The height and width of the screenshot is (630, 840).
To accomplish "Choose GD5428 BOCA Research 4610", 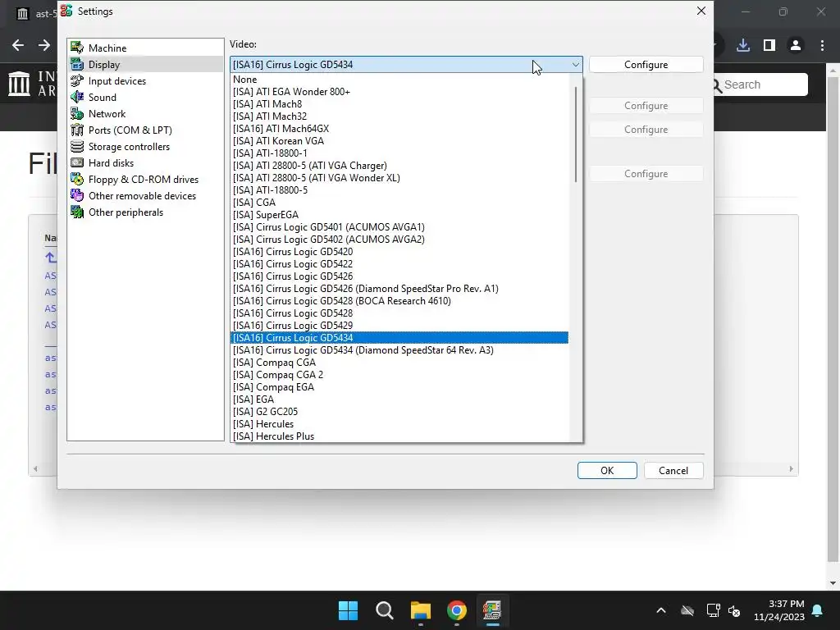I will 399,301.
